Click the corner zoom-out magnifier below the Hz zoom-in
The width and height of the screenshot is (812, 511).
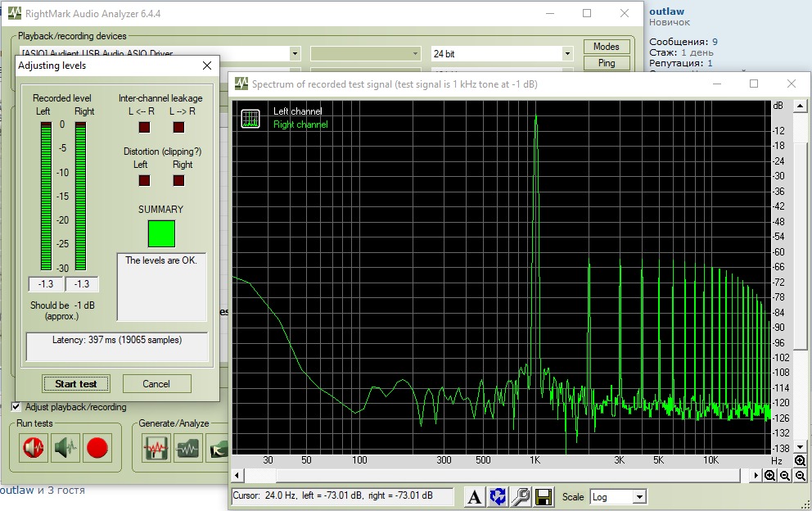(x=800, y=475)
